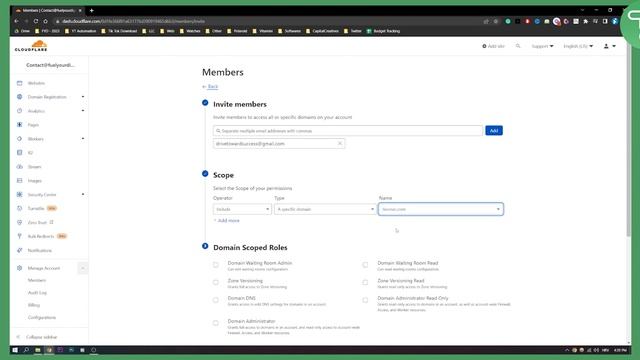640x360 pixels.
Task: Click the Contact account name in sidebar
Action: (x=50, y=65)
